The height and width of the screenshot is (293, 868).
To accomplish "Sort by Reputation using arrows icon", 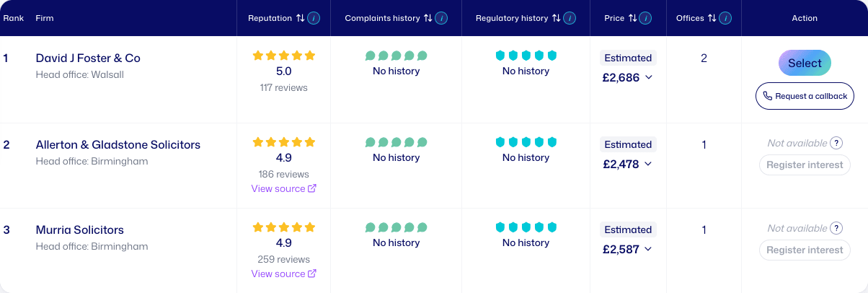I will [x=300, y=18].
